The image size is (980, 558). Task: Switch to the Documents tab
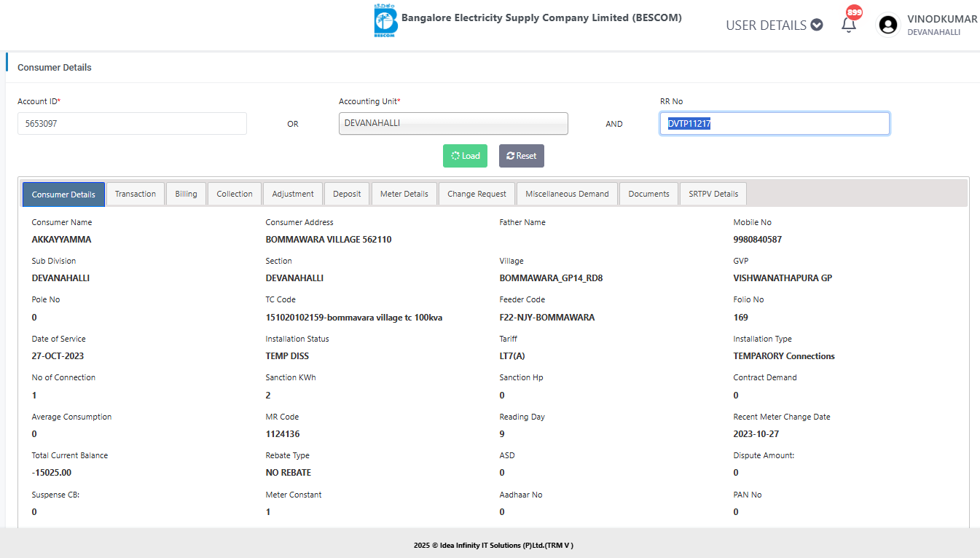coord(648,194)
